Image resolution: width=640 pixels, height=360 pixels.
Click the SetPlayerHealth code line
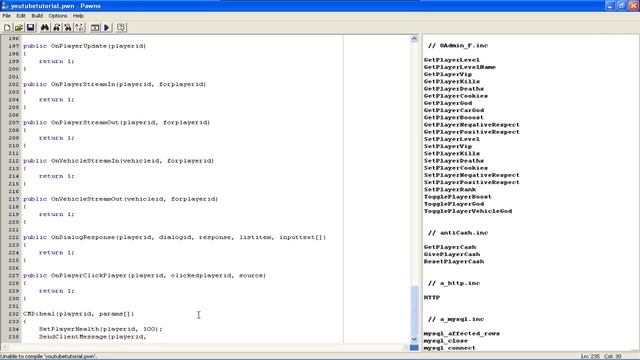pyautogui.click(x=100, y=329)
